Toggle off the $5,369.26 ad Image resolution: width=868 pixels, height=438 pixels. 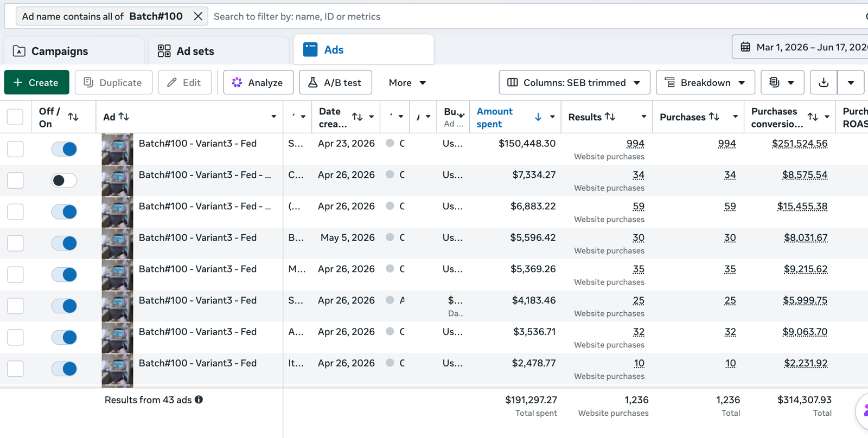pyautogui.click(x=64, y=275)
